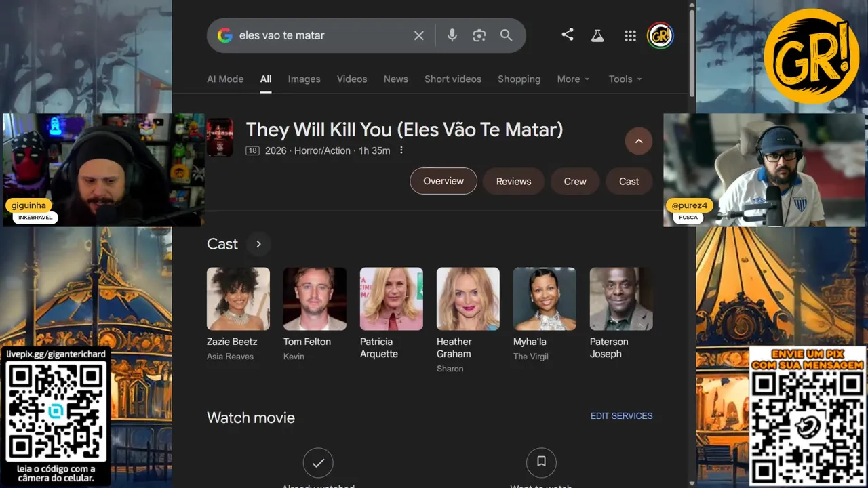Open the Shopping tab
Screen dimensions: 868x488
pyautogui.click(x=519, y=79)
